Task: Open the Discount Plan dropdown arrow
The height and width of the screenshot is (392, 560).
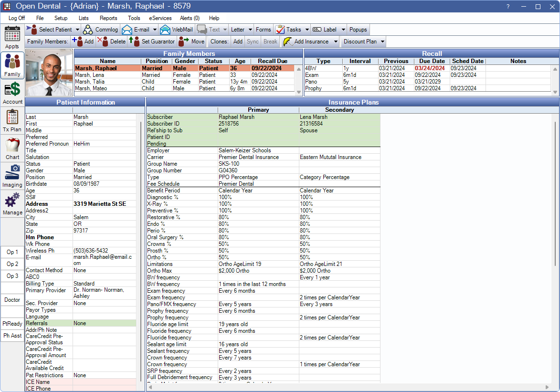Action: point(382,42)
